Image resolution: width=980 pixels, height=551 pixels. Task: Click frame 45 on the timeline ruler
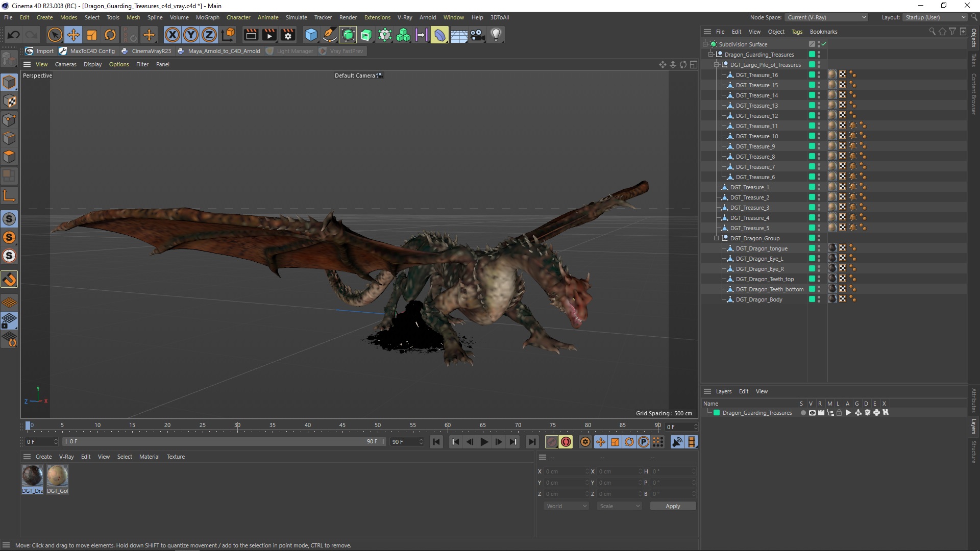coord(342,425)
